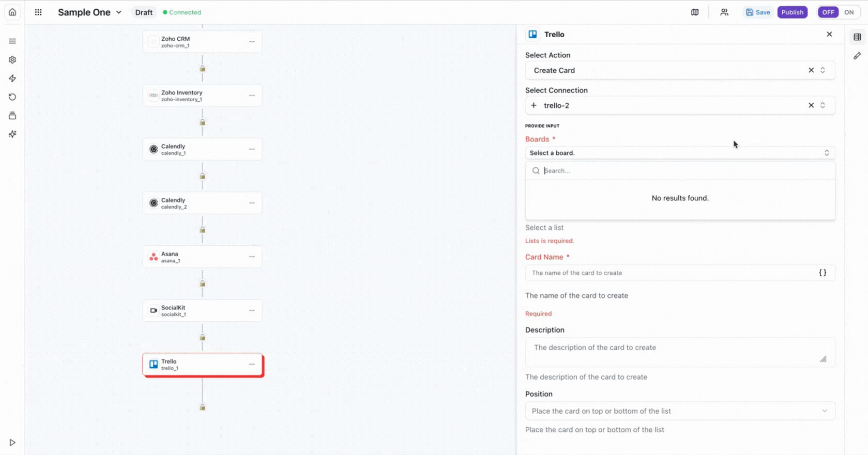Screen dimensions: 868x455
Task: Open the hamburger menu in left sidebar
Action: pyautogui.click(x=12, y=41)
